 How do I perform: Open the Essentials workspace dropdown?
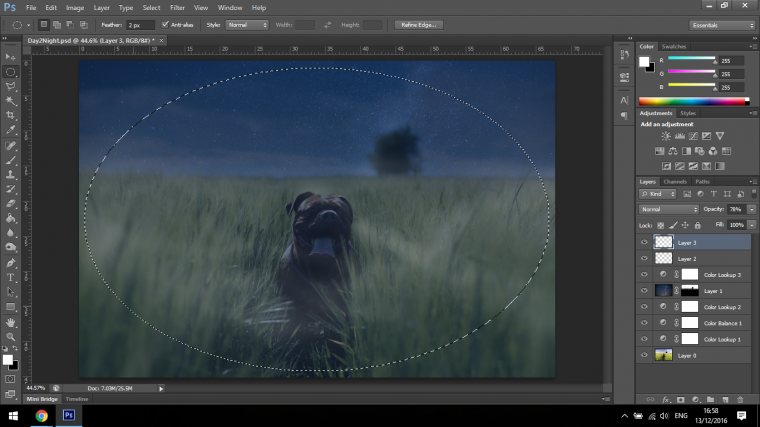722,25
